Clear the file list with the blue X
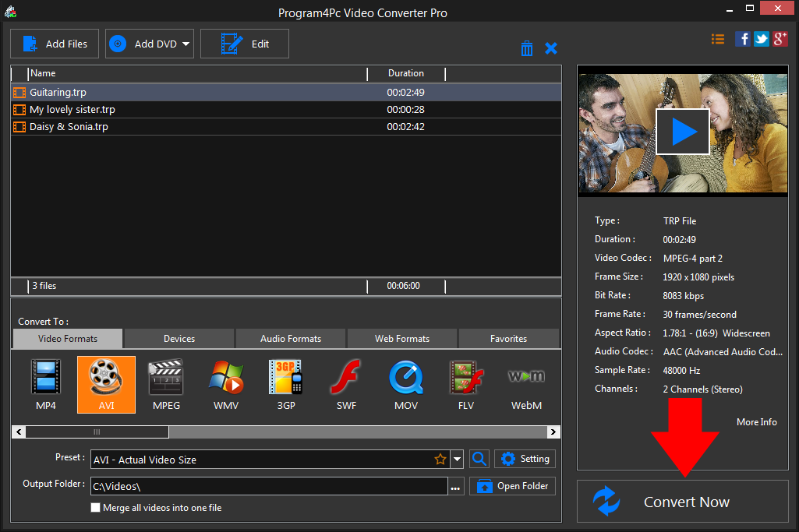This screenshot has height=532, width=799. (551, 48)
